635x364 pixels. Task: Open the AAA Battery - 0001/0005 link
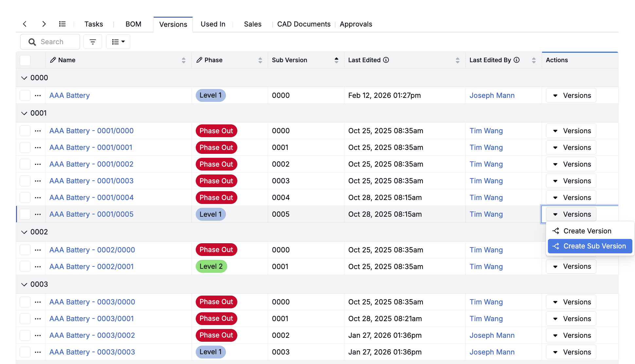coord(91,214)
